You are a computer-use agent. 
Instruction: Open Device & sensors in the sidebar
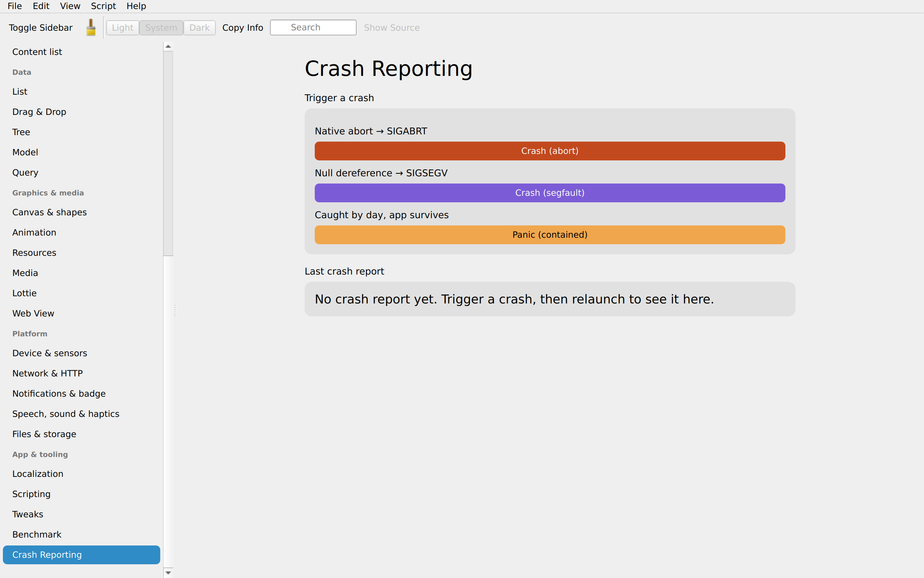point(81,353)
